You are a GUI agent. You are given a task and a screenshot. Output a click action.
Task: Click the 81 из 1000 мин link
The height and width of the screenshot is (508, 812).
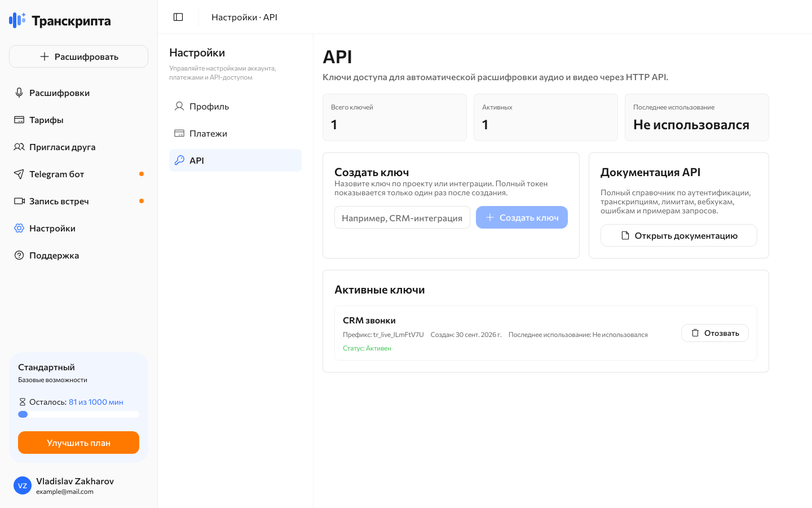(x=96, y=402)
